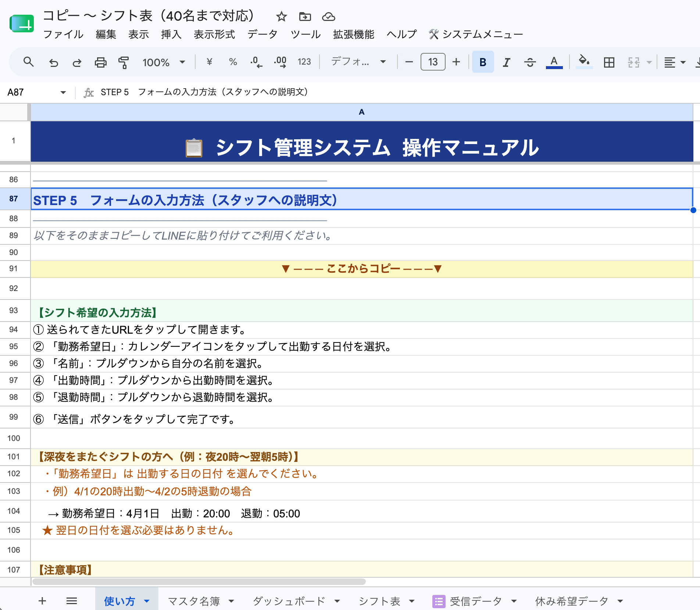Screen dimensions: 700x610
Task: Open the fill color picker
Action: point(584,61)
